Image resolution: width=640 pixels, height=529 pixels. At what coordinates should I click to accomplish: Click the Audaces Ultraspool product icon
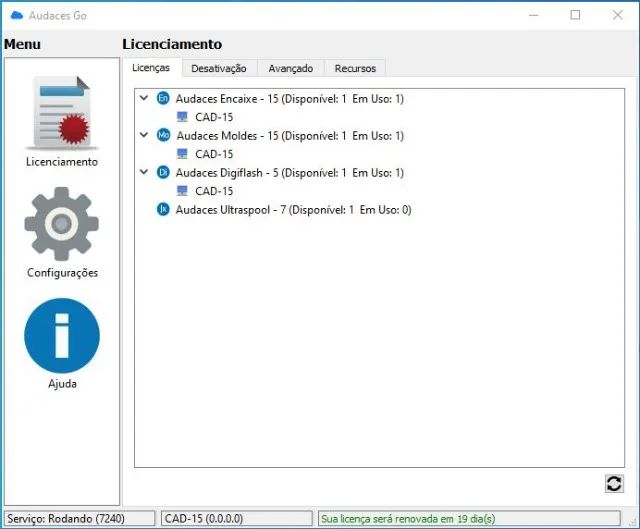point(164,210)
